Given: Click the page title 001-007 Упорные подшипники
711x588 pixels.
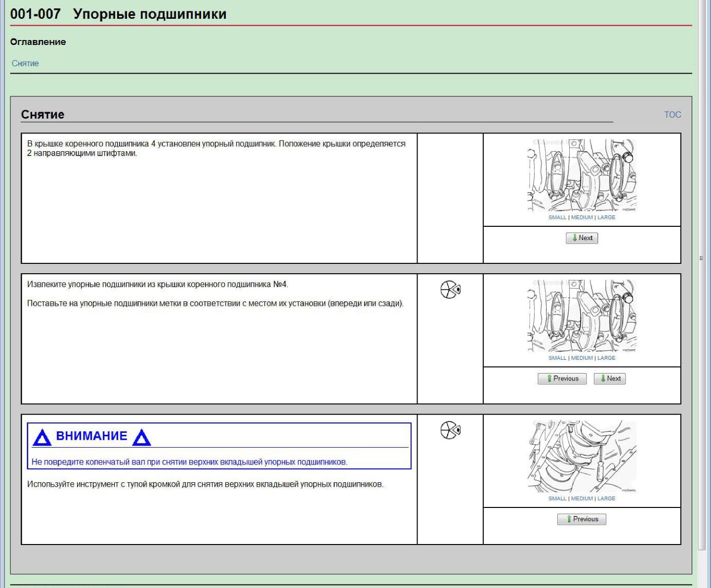Looking at the screenshot, I should 118,14.
